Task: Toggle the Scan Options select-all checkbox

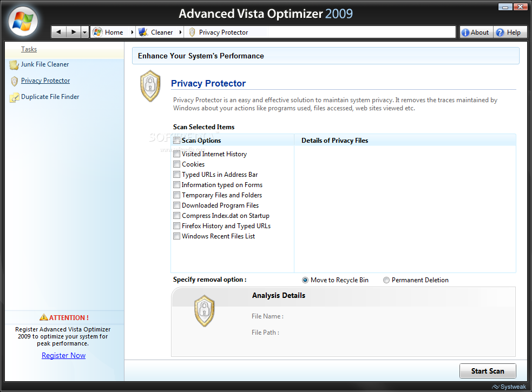Action: [x=177, y=141]
